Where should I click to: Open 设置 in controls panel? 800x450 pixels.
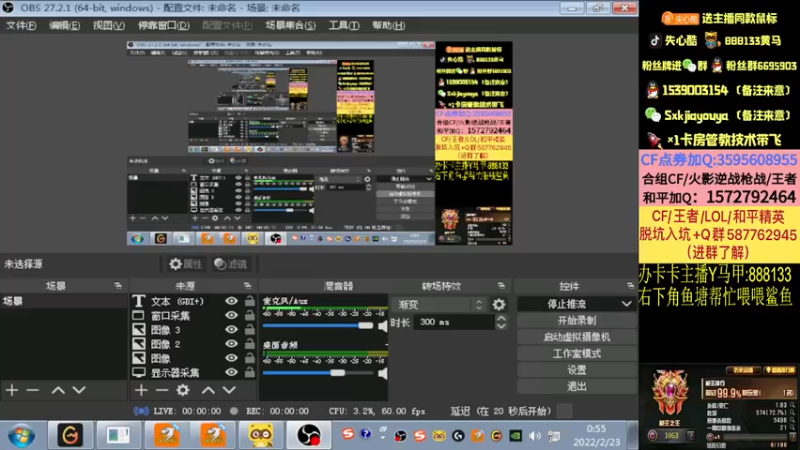point(577,370)
